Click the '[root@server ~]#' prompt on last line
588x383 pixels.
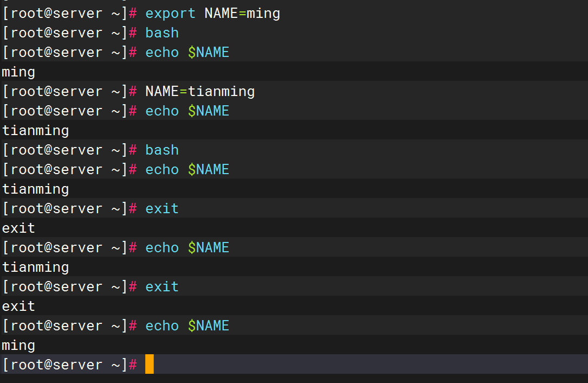pyautogui.click(x=69, y=365)
